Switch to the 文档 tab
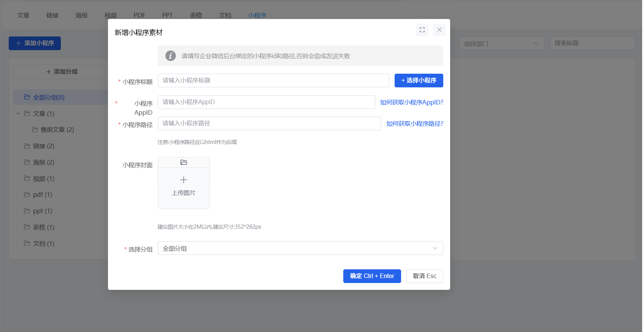 click(x=225, y=15)
